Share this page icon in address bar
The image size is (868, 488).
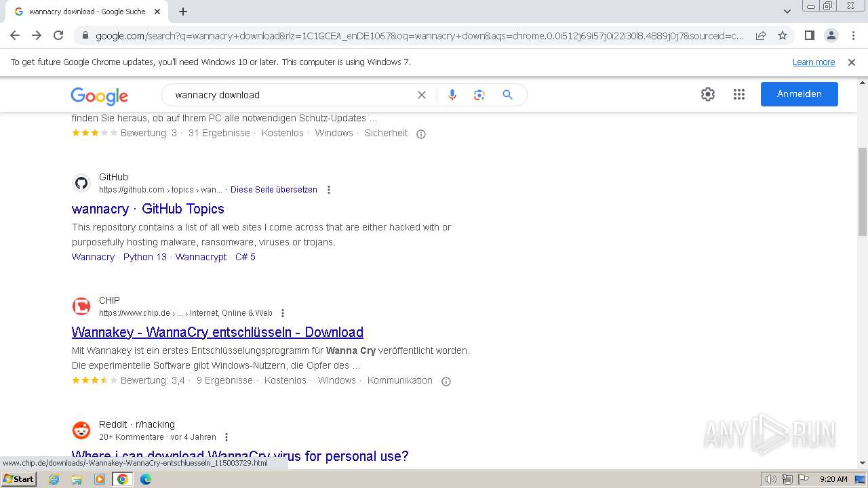click(761, 35)
